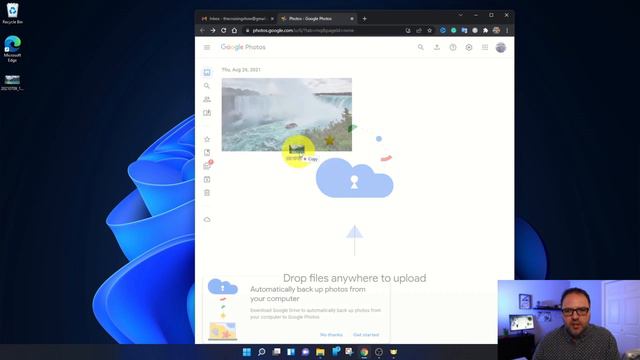Open the Niagara Falls photo thumbnail
The image size is (640, 360).
coord(287,114)
